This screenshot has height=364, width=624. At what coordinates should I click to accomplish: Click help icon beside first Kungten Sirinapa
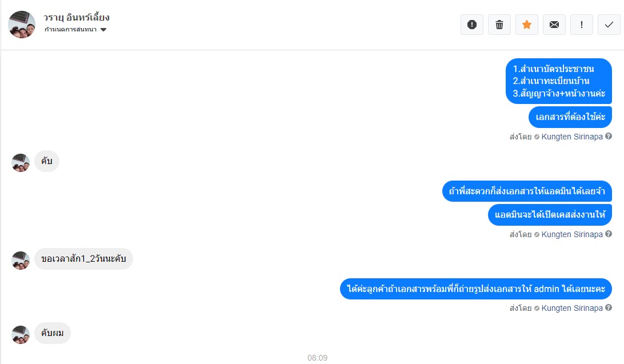tap(609, 137)
